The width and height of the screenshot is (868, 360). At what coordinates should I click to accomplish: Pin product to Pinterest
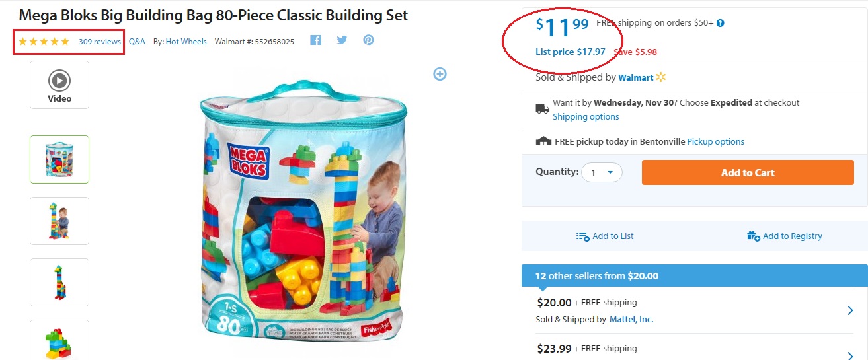tap(368, 40)
